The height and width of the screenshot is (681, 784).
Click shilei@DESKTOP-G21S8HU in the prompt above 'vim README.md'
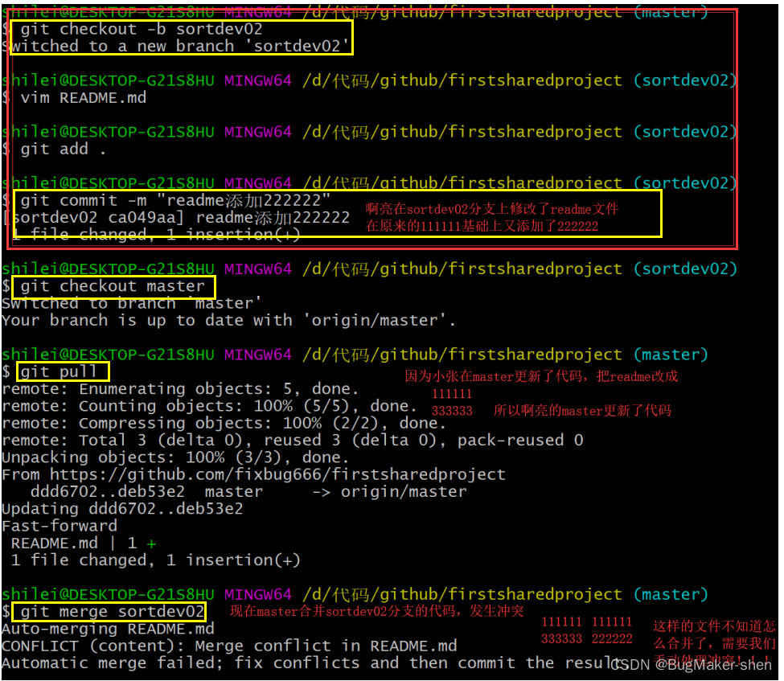coord(108,80)
